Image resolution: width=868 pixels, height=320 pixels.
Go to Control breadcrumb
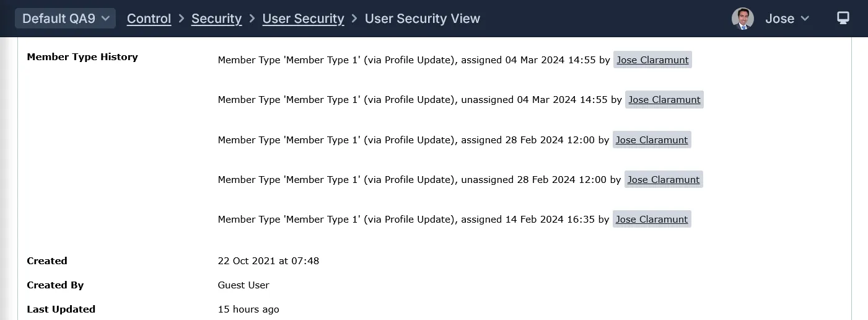(x=149, y=19)
